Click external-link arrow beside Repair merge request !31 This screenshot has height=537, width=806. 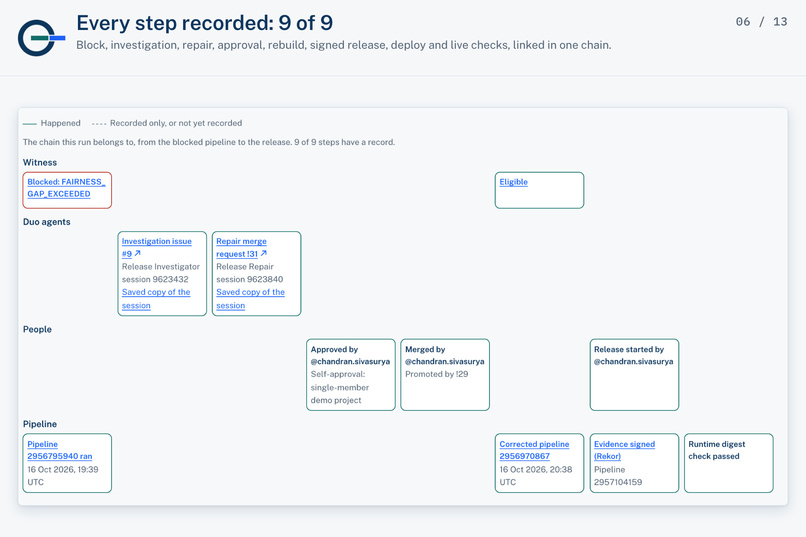point(263,253)
